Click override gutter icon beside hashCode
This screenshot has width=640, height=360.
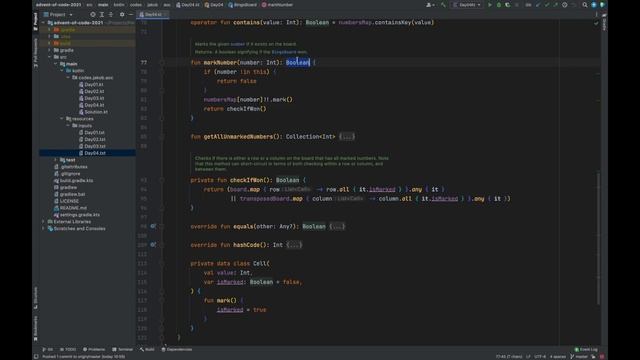[153, 245]
